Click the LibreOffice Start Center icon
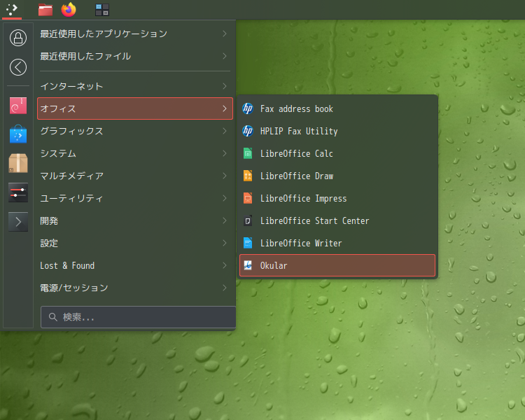The image size is (525, 420). pyautogui.click(x=248, y=220)
